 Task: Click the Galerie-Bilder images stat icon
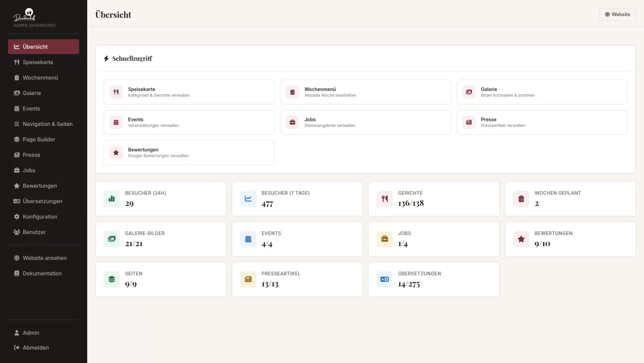(x=112, y=239)
